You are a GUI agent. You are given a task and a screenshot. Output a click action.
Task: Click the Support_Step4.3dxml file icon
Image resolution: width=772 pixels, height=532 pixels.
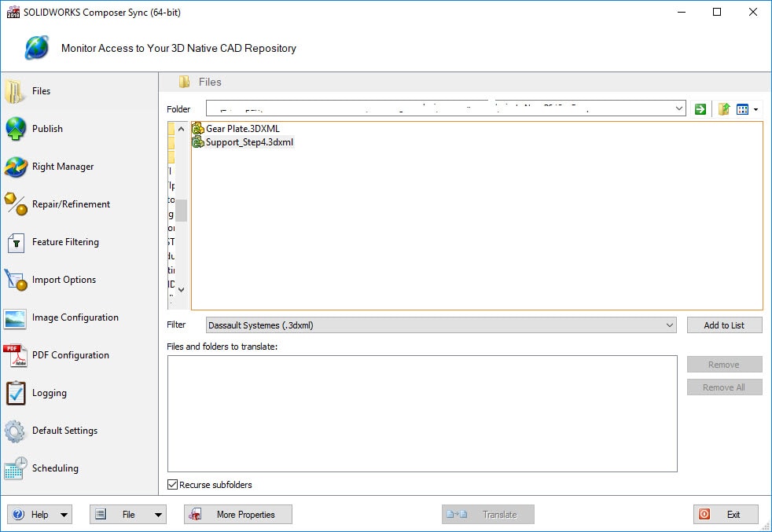click(x=198, y=142)
